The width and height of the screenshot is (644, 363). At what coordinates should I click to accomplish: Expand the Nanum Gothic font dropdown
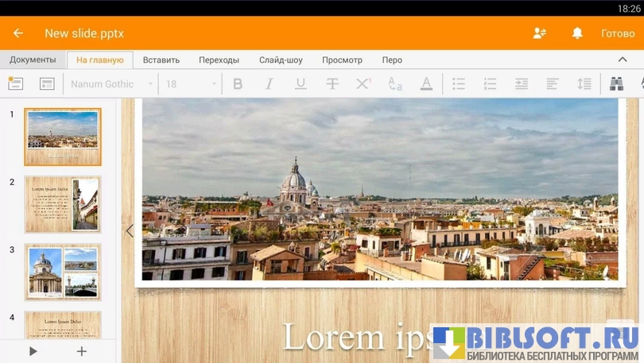click(x=111, y=83)
